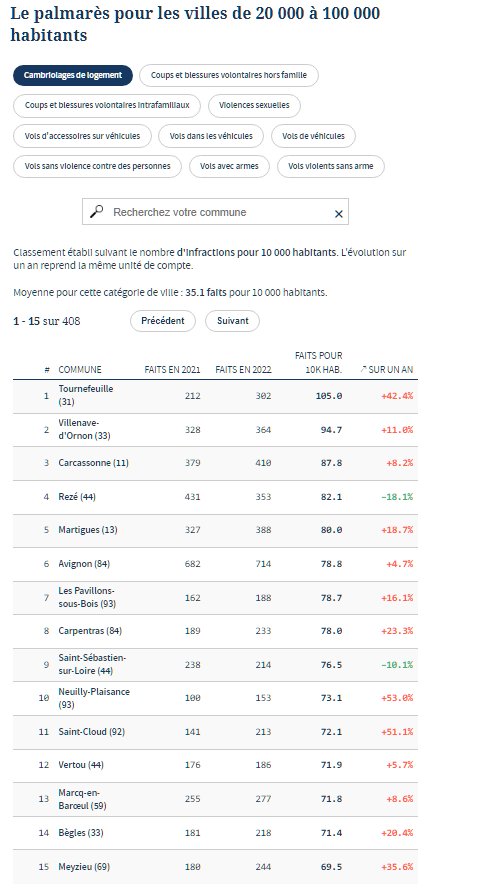The height and width of the screenshot is (887, 492).
Task: Click the arrow icon in the Sur un an header
Action: (363, 369)
